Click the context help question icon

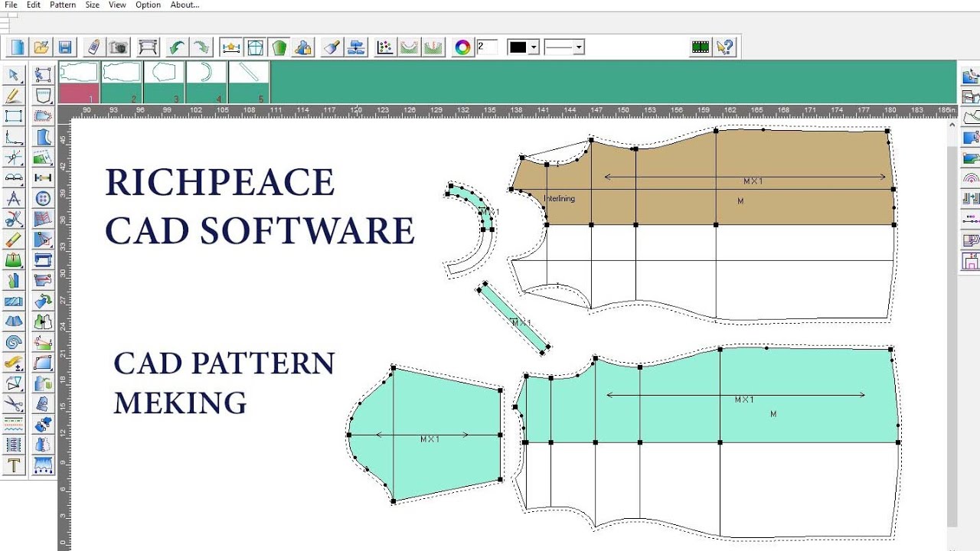pos(724,47)
